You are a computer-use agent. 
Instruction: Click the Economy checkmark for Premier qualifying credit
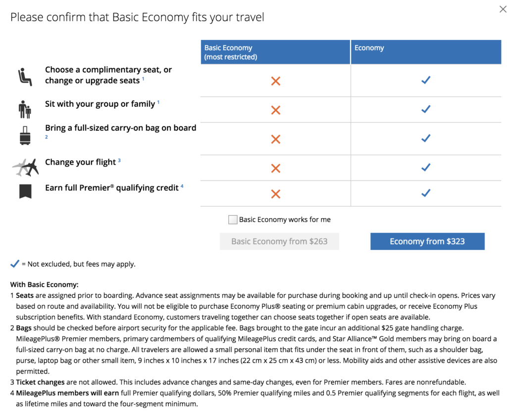point(425,193)
